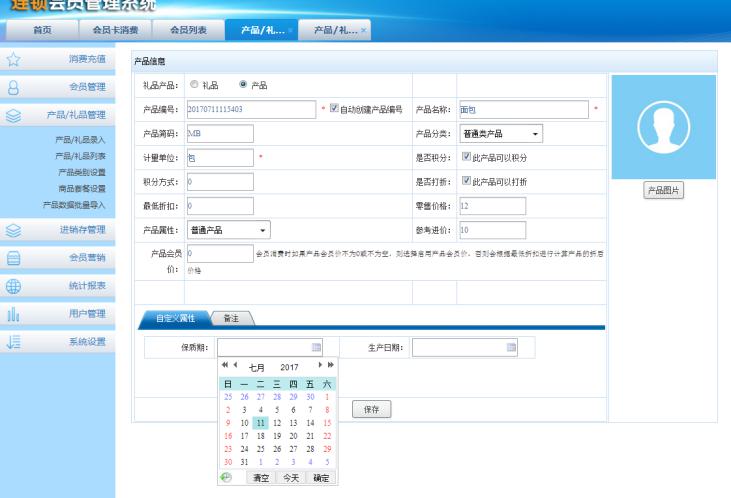Click the star icon beside 消费充值
Viewport: 731px width, 498px height.
click(14, 60)
